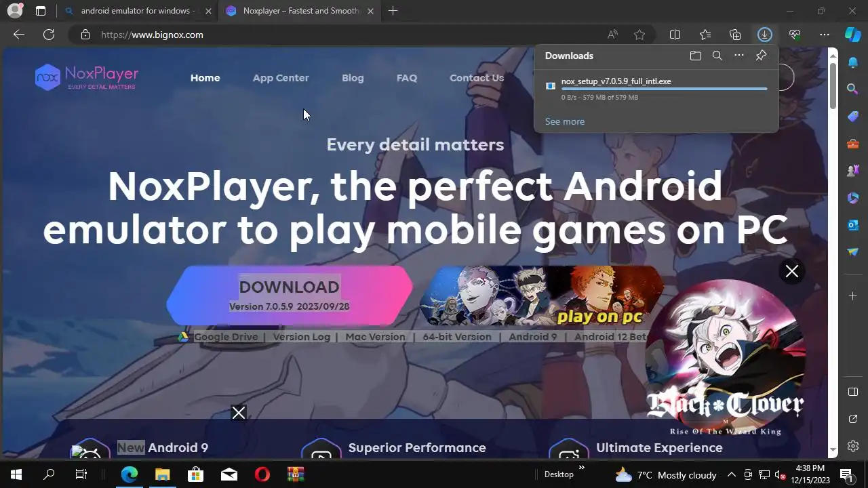Click the download progress bar
This screenshot has width=868, height=488.
tap(664, 89)
